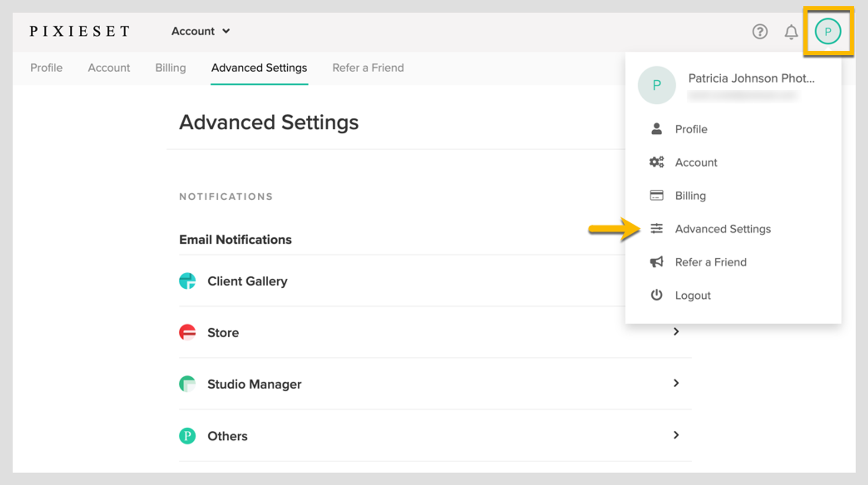Click the megaphone icon next to Refer a Friend
868x485 pixels.
657,262
